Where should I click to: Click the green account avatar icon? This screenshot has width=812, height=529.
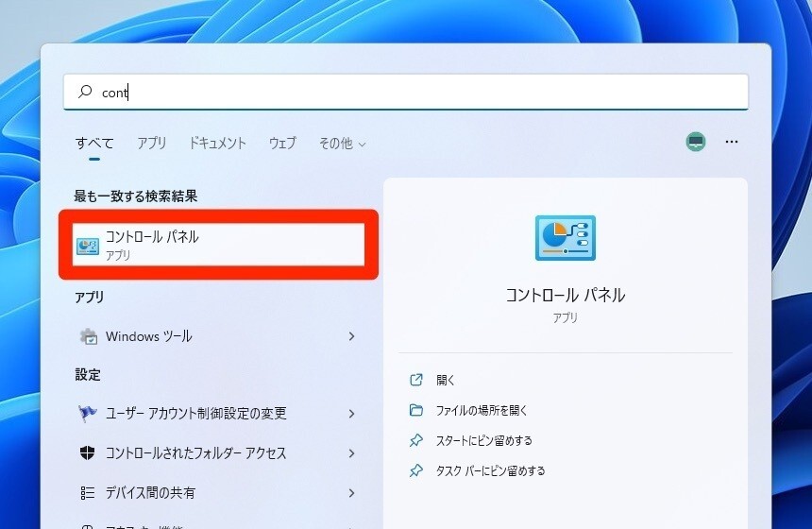(x=696, y=142)
